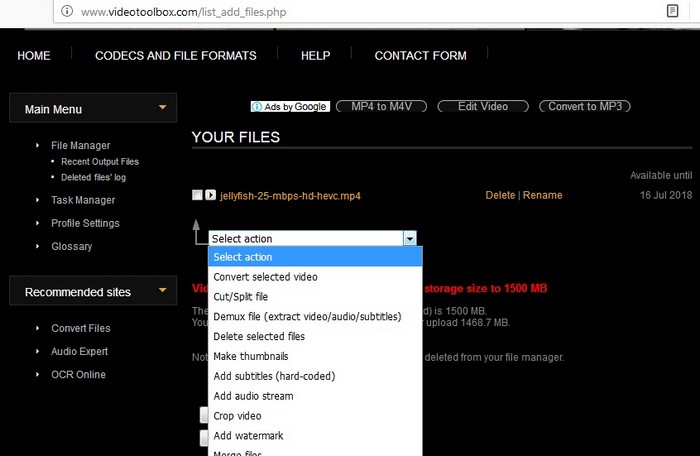Click the play icon beside jellyfish file
The height and width of the screenshot is (456, 700).
[x=211, y=195]
